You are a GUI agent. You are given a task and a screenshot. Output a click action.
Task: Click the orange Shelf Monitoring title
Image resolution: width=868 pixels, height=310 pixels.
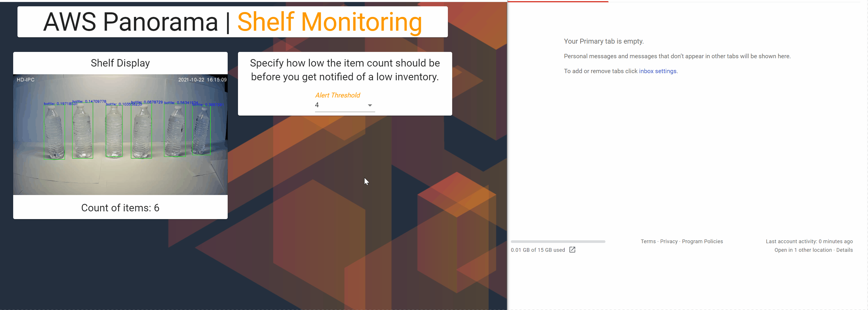[329, 22]
